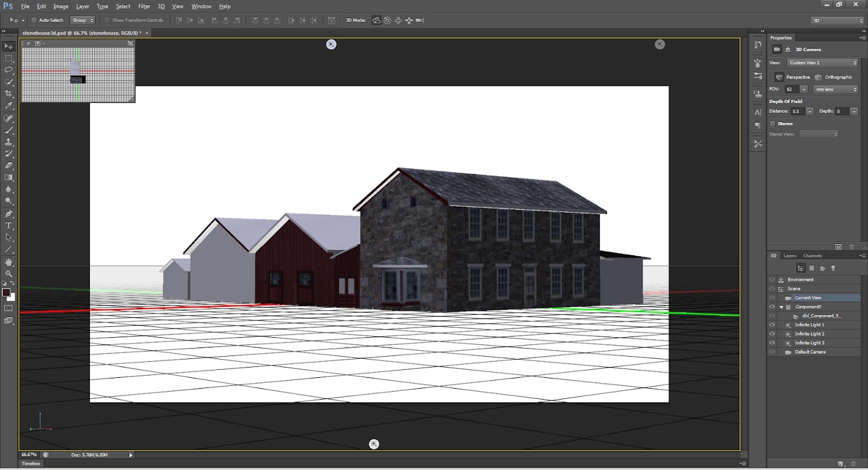Activate the Slide 3D Object mode
The image size is (868, 470).
pos(409,20)
